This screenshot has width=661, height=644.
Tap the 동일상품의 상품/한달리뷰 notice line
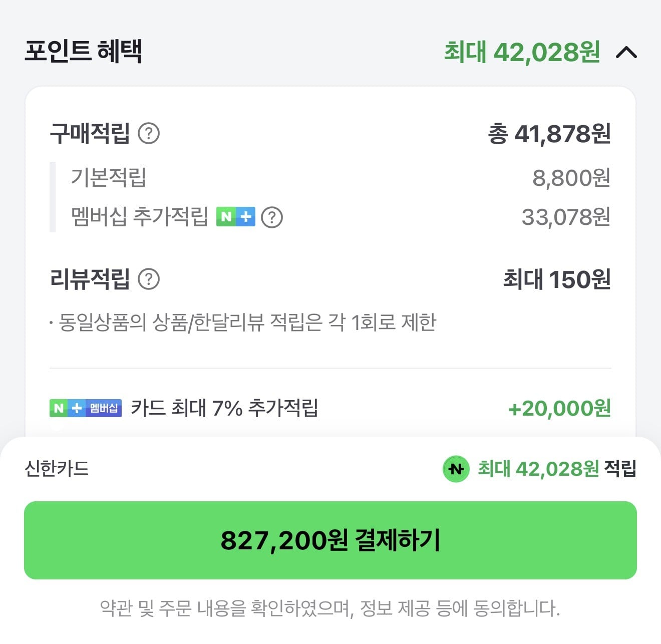click(243, 322)
